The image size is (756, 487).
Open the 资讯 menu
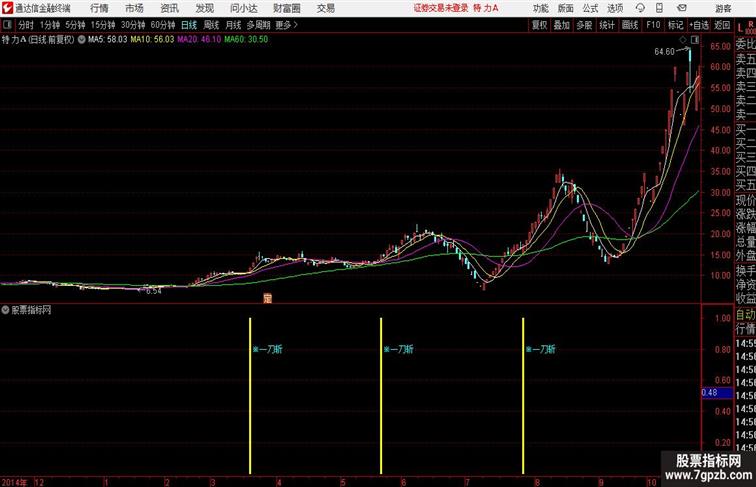coord(169,8)
